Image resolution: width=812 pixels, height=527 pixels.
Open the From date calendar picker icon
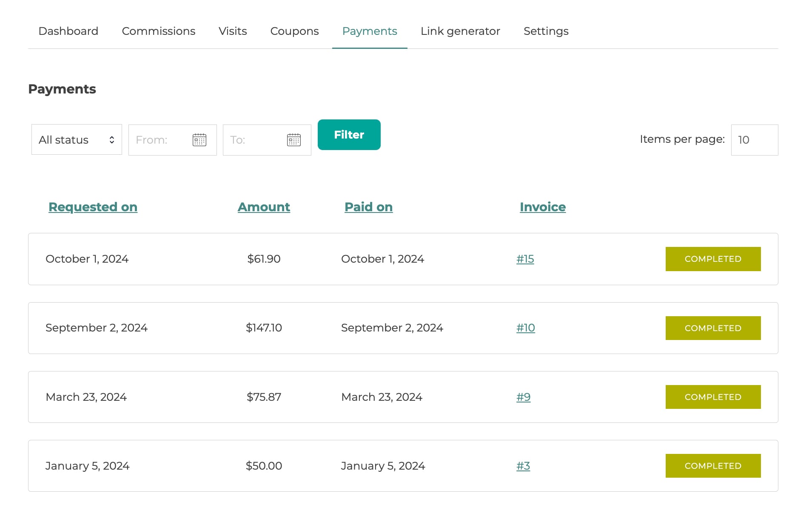pos(199,140)
